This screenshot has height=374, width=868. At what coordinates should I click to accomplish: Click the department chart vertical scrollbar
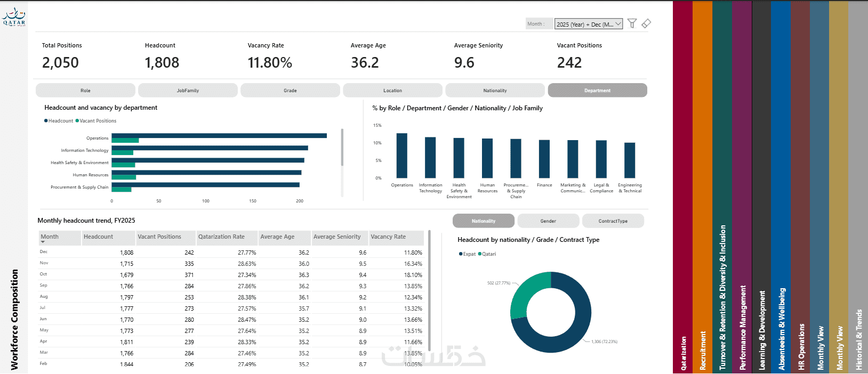point(342,147)
